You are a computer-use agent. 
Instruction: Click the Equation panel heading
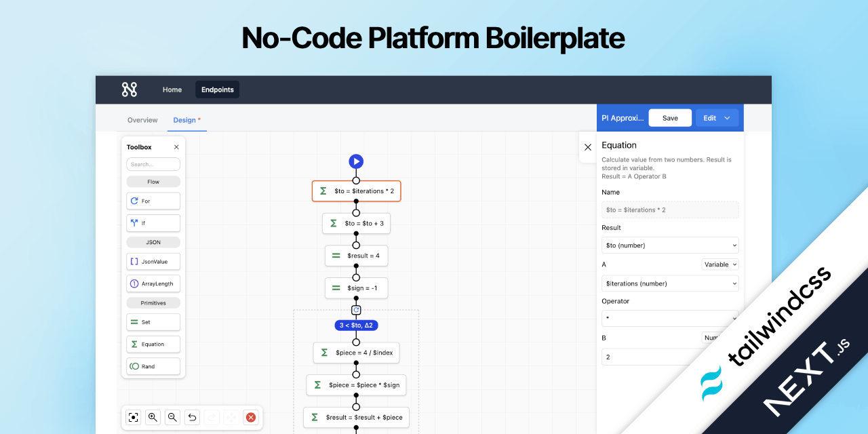point(619,145)
